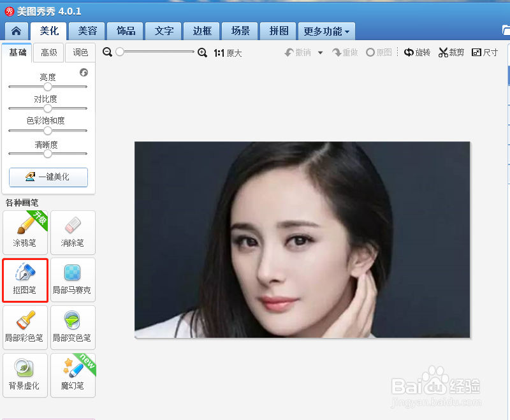This screenshot has width=510, height=420.
Task: Click the portrait photo on canvas
Action: point(302,240)
